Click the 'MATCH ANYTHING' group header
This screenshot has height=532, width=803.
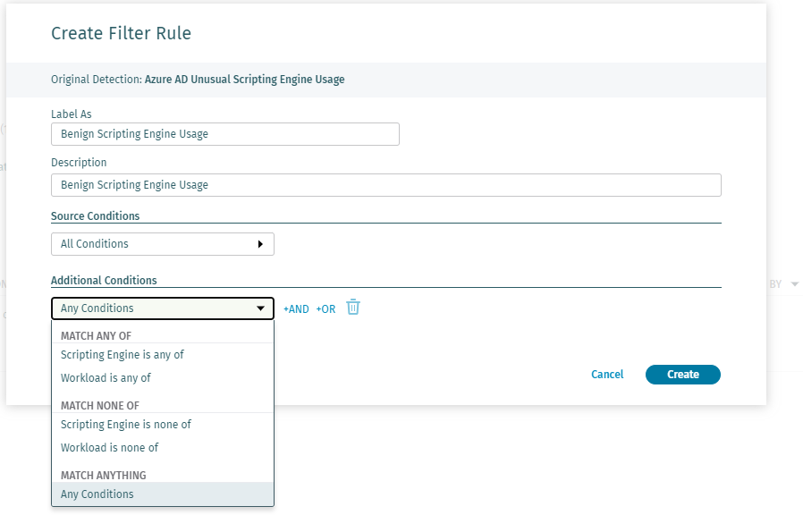tap(104, 475)
